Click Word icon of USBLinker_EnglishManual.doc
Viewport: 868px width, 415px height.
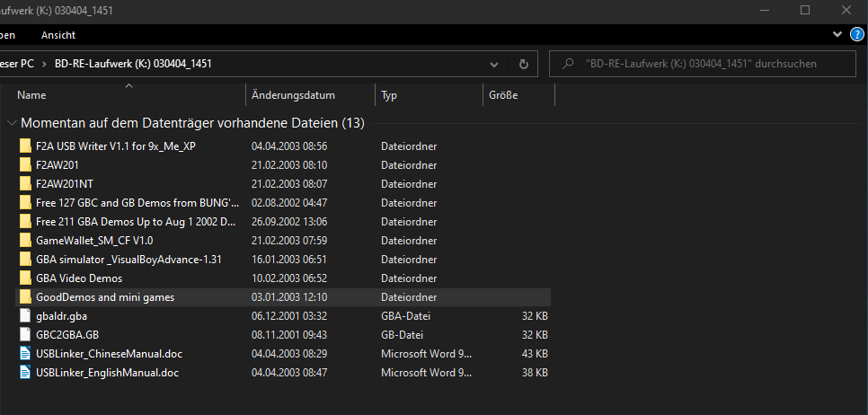(25, 372)
